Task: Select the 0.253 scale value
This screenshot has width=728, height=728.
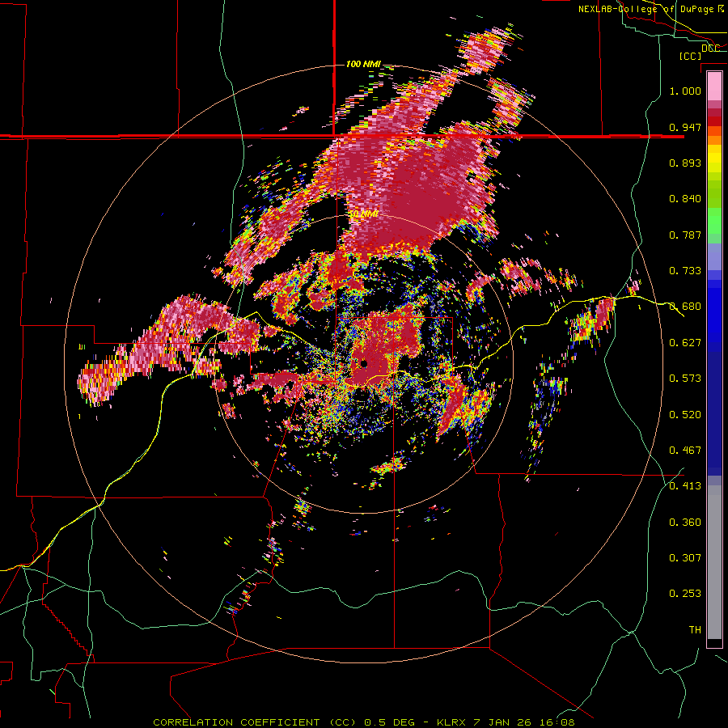Action: 685,593
